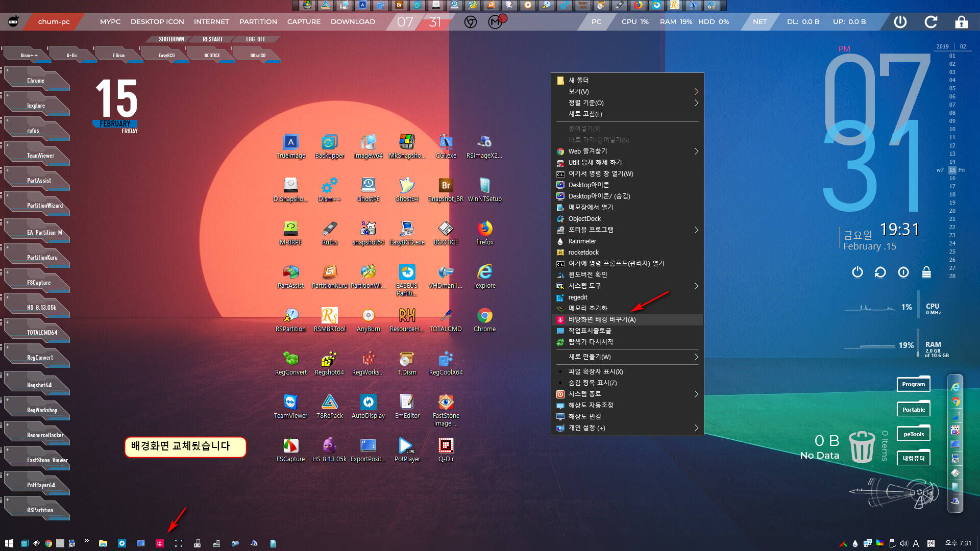Open PARTITION in top bar
The width and height of the screenshot is (980, 551).
click(x=258, y=21)
